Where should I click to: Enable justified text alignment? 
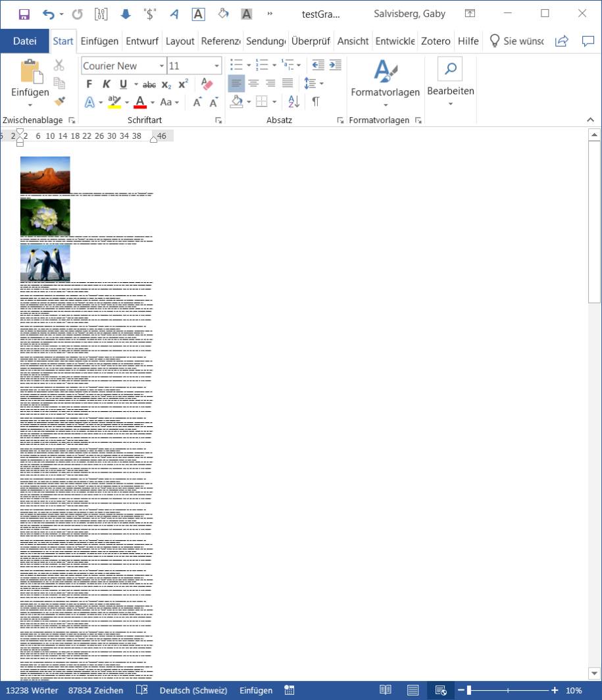pos(287,83)
